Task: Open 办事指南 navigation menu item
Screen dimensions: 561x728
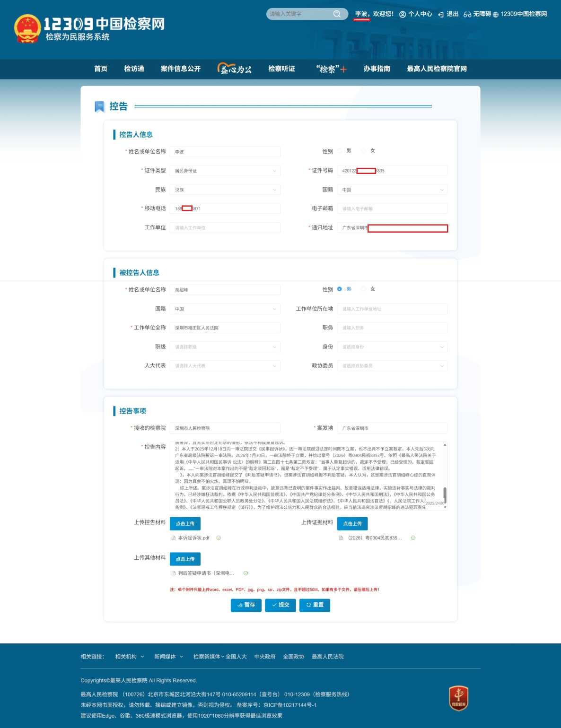Action: click(x=377, y=69)
